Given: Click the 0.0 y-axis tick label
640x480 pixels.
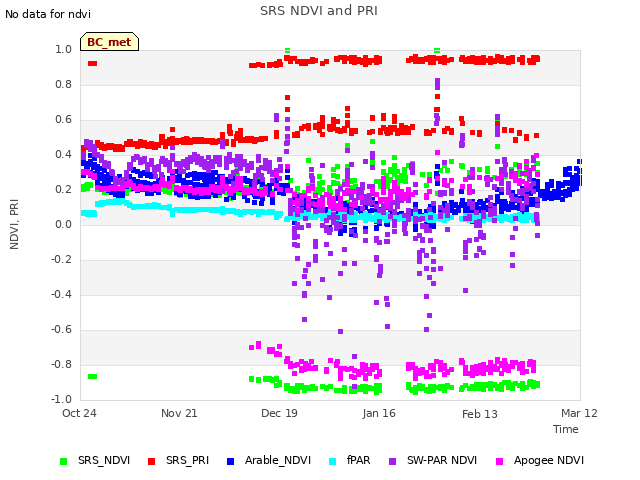Looking at the screenshot, I should [63, 224].
